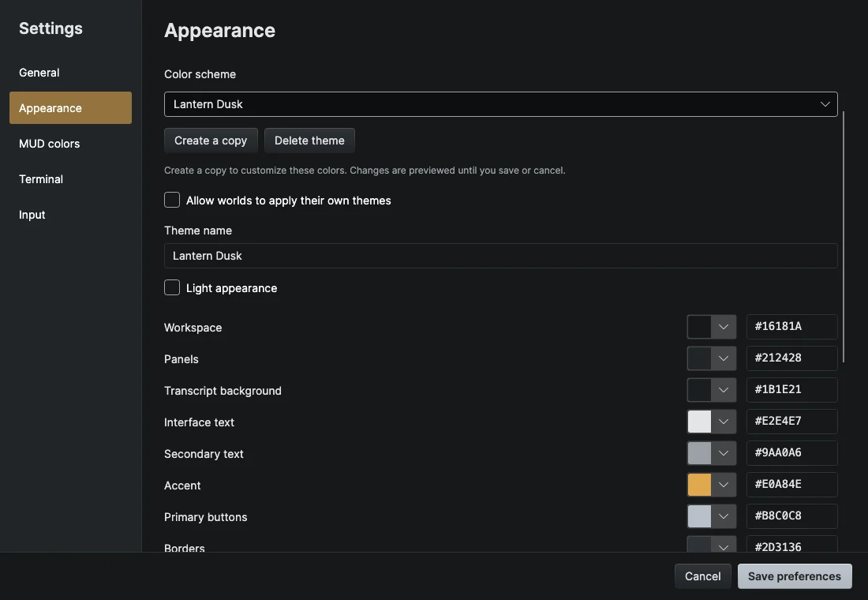Open the Color scheme dropdown
This screenshot has width=868, height=600.
click(x=500, y=104)
